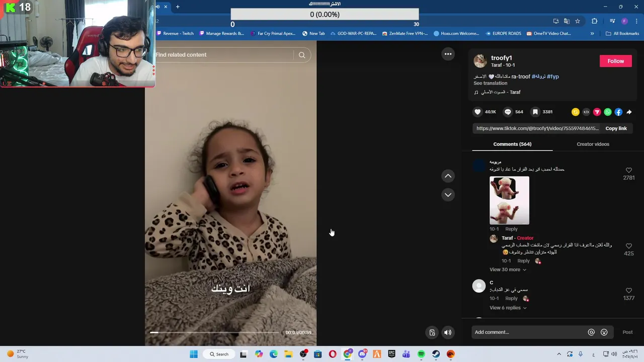Expand View 6 replies

tap(508, 308)
